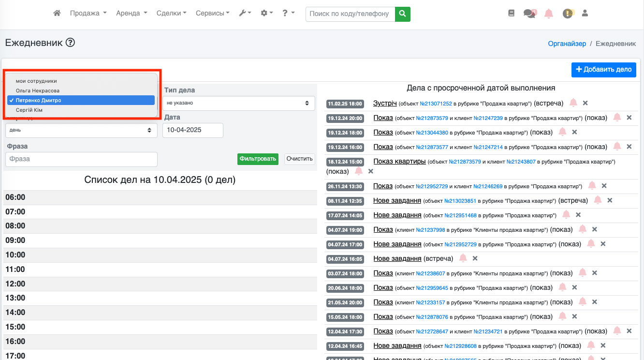Open the help icon beside Ежедневник title
644x360 pixels.
pos(71,43)
